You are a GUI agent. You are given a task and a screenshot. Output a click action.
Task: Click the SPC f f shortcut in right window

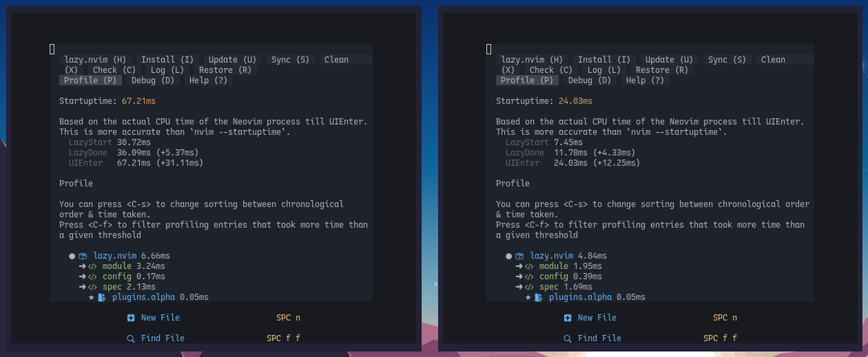click(x=720, y=337)
